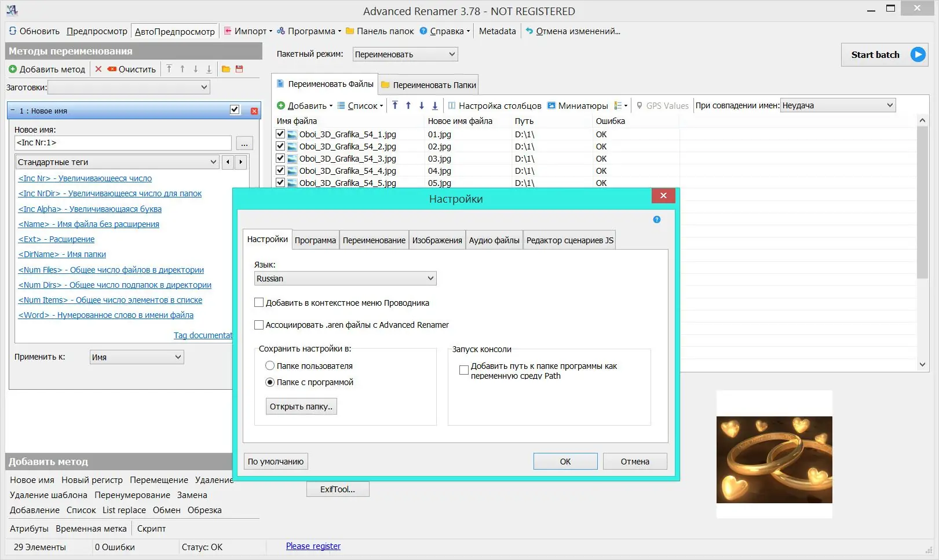Viewport: 939px width, 560px height.
Task: Switch to Программа tab in settings
Action: click(x=315, y=240)
